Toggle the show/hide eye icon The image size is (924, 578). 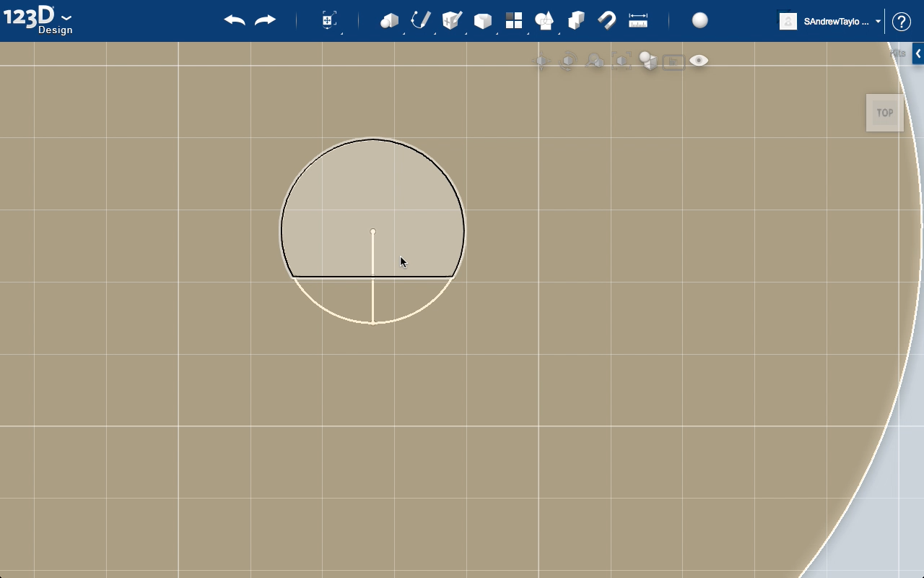click(x=699, y=61)
